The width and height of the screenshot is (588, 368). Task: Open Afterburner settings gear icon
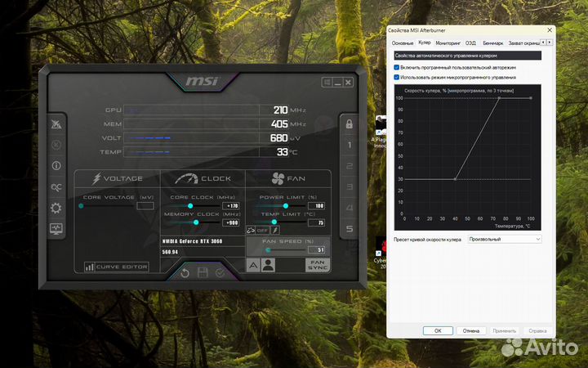pos(56,208)
